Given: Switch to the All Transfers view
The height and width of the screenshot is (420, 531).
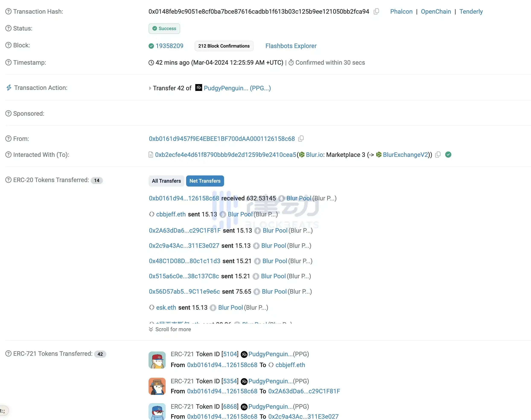Looking at the screenshot, I should pyautogui.click(x=166, y=181).
